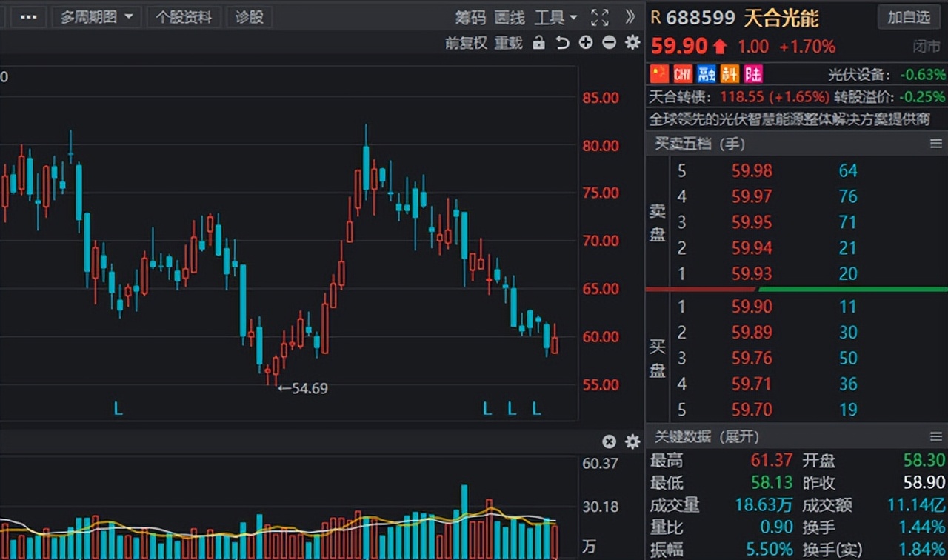The height and width of the screenshot is (560, 948).
Task: Expand the 工具 tools dropdown
Action: pos(556,17)
